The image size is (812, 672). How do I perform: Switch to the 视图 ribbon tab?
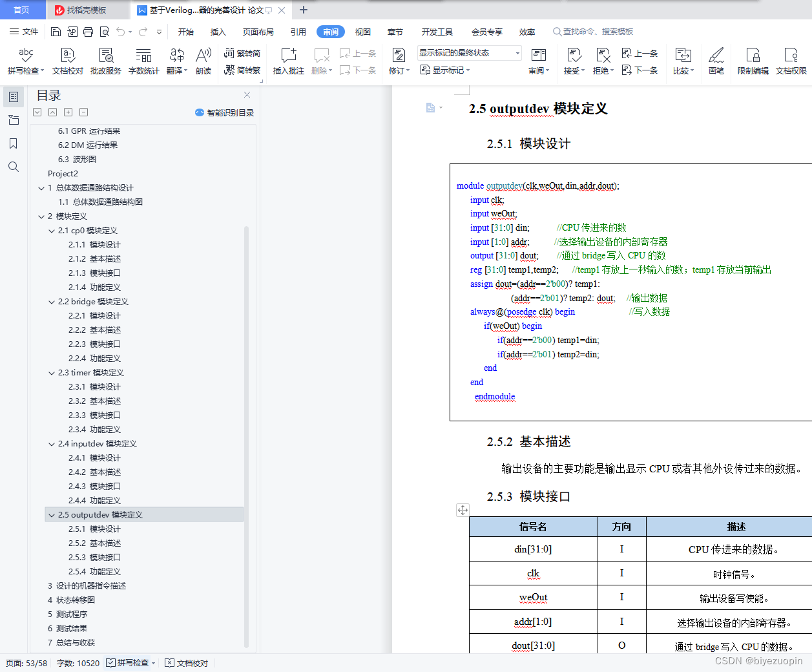[x=362, y=31]
